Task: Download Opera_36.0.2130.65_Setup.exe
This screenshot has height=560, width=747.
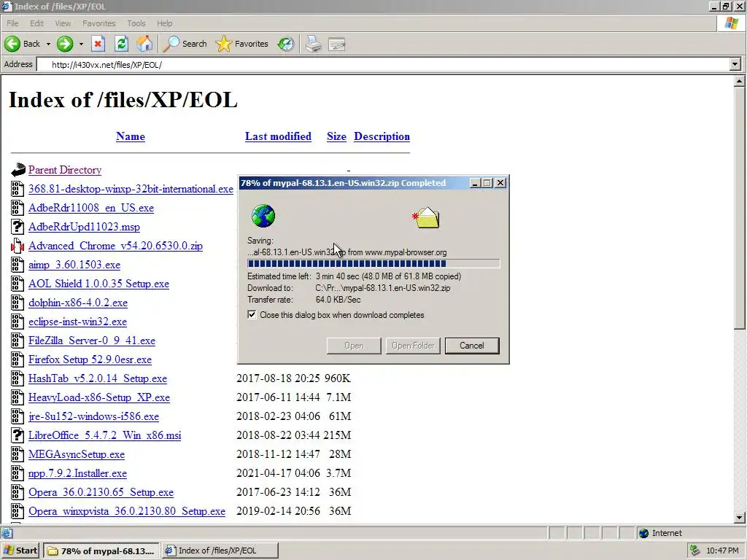Action: pyautogui.click(x=101, y=492)
